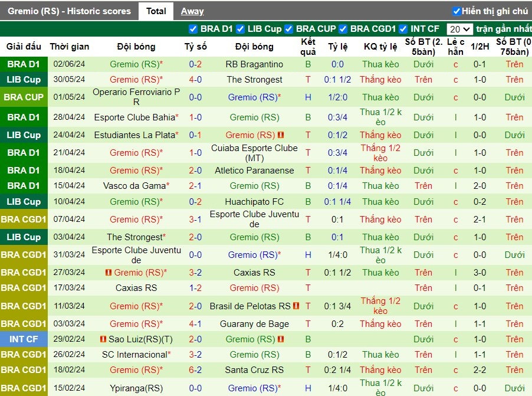Switch to the Total tab
This screenshot has width=532, height=396.
pos(156,11)
